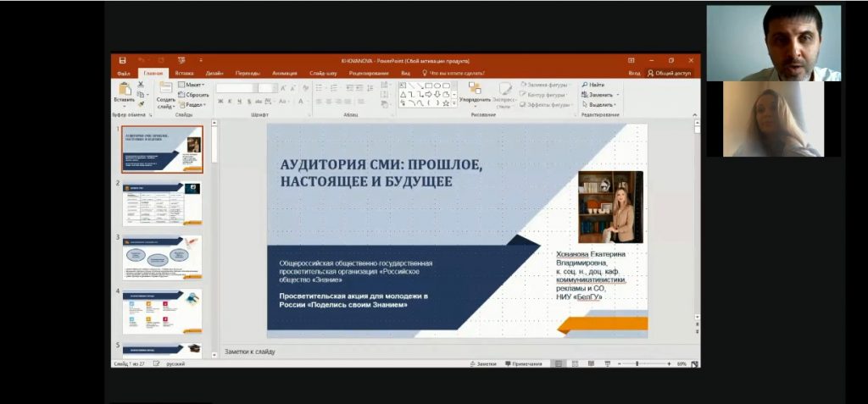Image resolution: width=868 pixels, height=404 pixels.
Task: Select slide 3 thumbnail in slide panel
Action: [x=162, y=257]
